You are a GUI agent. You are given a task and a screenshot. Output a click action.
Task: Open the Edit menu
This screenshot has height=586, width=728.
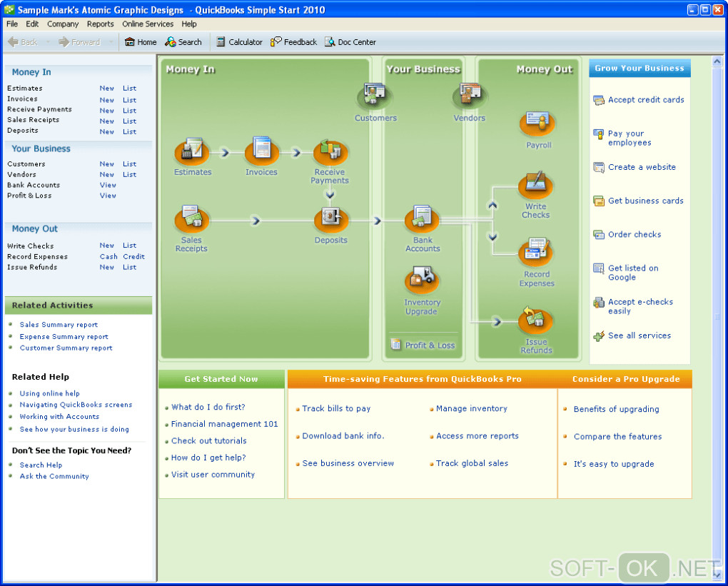tap(32, 24)
